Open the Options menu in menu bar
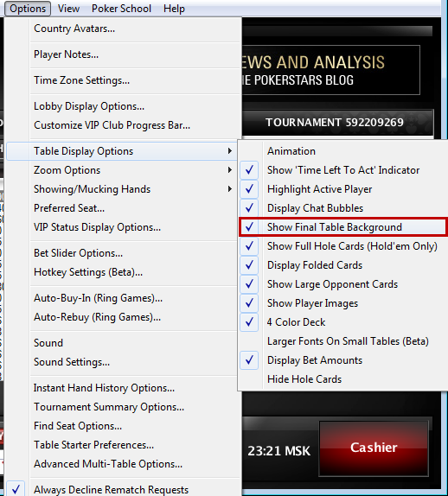Screen dimensions: 448x496 [28, 9]
